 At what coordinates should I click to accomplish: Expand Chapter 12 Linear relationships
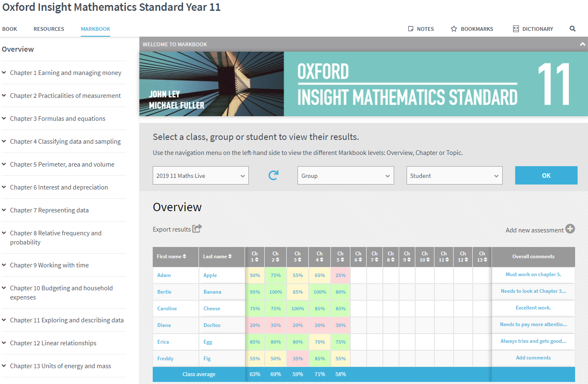click(4, 343)
